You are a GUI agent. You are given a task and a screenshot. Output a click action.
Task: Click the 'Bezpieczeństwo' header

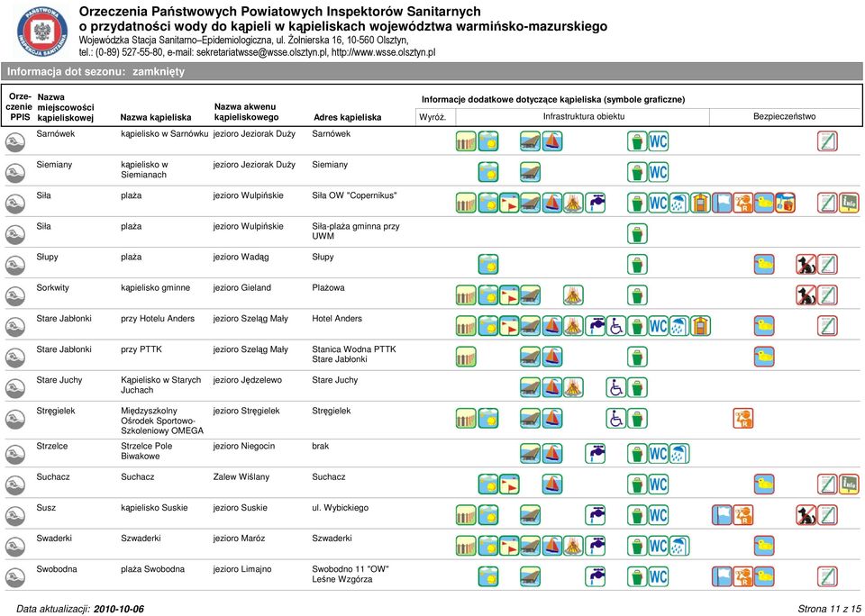(x=785, y=116)
